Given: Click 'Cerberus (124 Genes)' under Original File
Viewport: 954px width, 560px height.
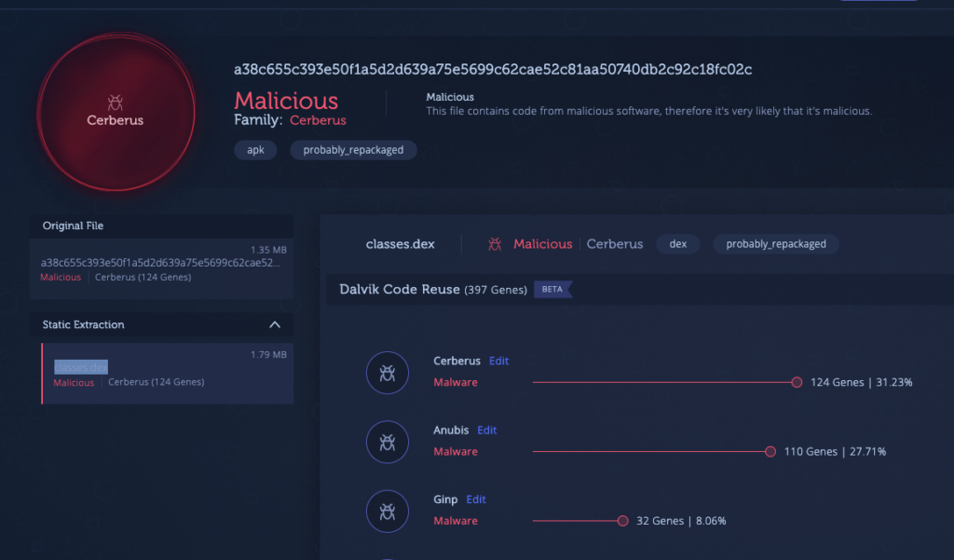Looking at the screenshot, I should (x=143, y=278).
